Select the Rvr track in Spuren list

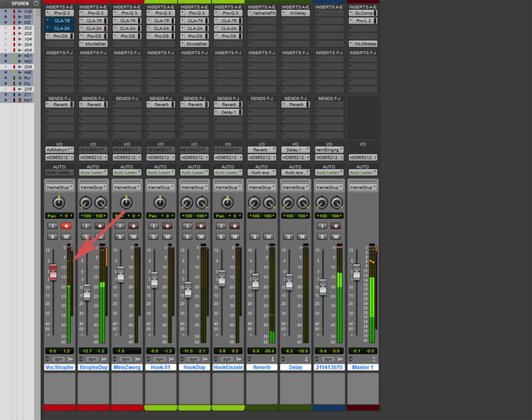pyautogui.click(x=27, y=78)
